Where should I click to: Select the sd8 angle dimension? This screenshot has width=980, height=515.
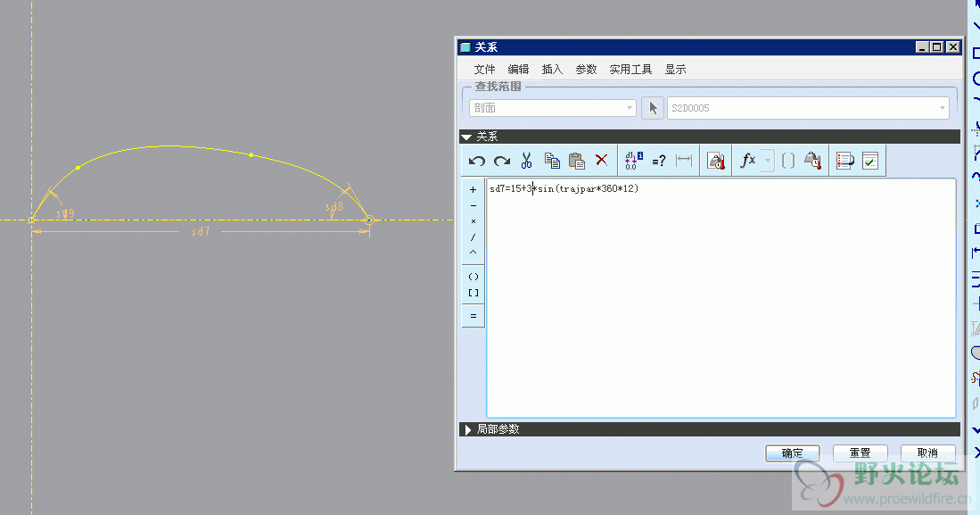pyautogui.click(x=334, y=206)
